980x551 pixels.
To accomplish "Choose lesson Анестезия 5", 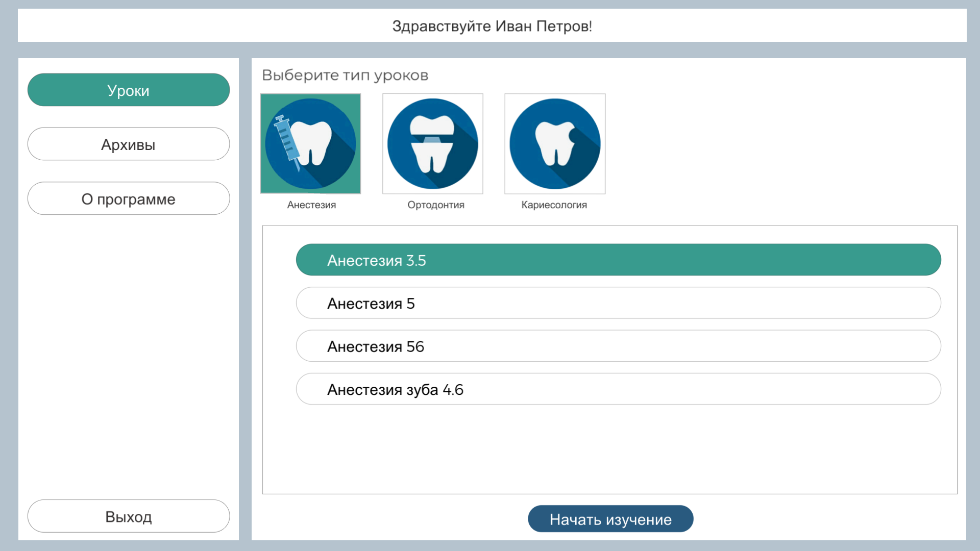I will tap(618, 303).
